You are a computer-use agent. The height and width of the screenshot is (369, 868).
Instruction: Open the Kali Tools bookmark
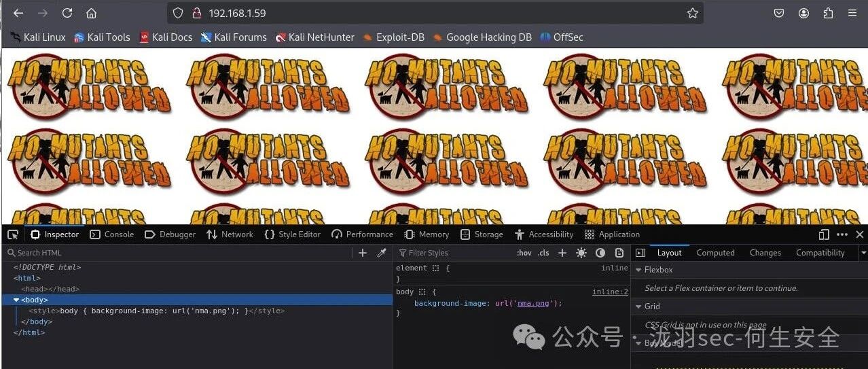click(102, 37)
